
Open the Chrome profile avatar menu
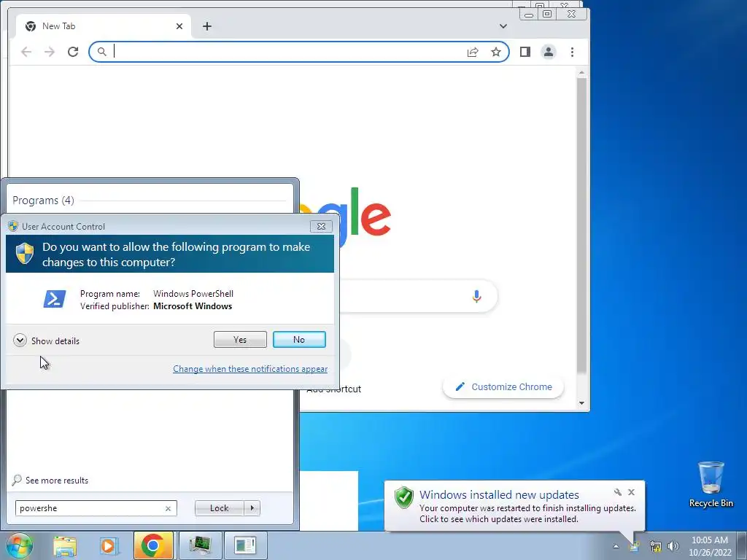click(549, 52)
